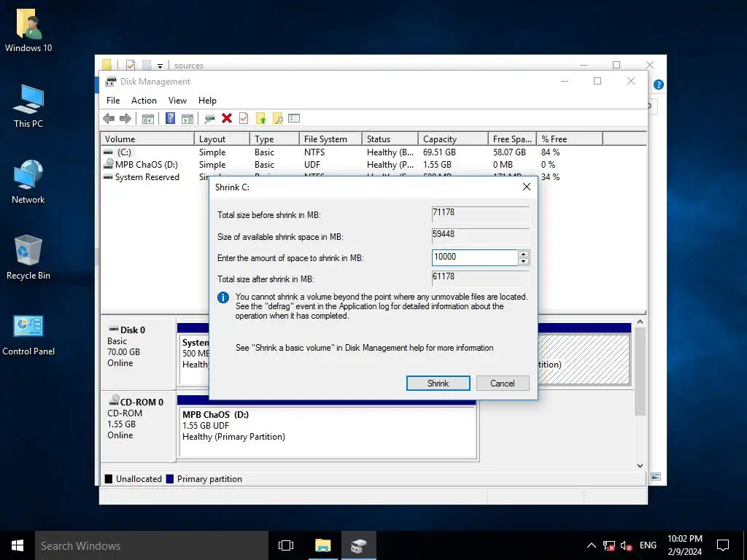The width and height of the screenshot is (747, 560).
Task: Click the folder with green arrow toolbar icon
Action: pos(260,118)
